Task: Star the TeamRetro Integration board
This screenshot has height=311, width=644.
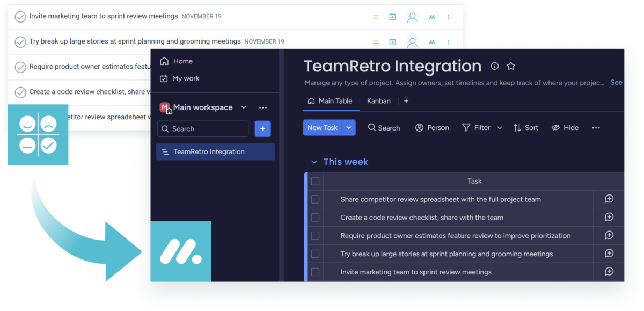Action: coord(511,66)
